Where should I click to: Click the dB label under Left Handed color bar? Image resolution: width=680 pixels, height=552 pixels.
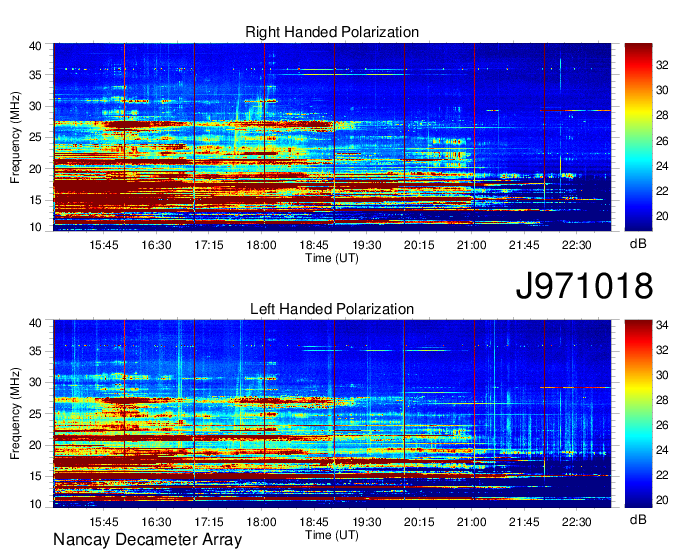point(638,519)
